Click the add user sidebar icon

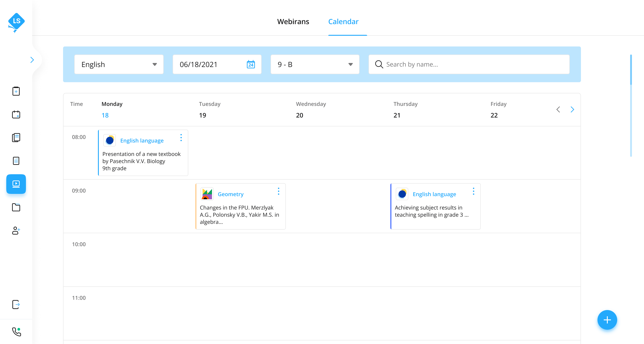pos(16,230)
